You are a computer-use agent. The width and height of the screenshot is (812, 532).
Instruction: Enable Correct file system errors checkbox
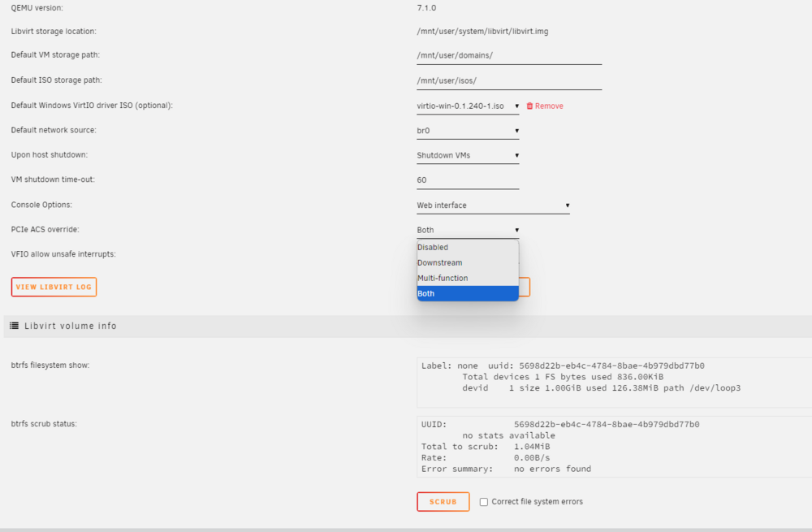pos(484,502)
